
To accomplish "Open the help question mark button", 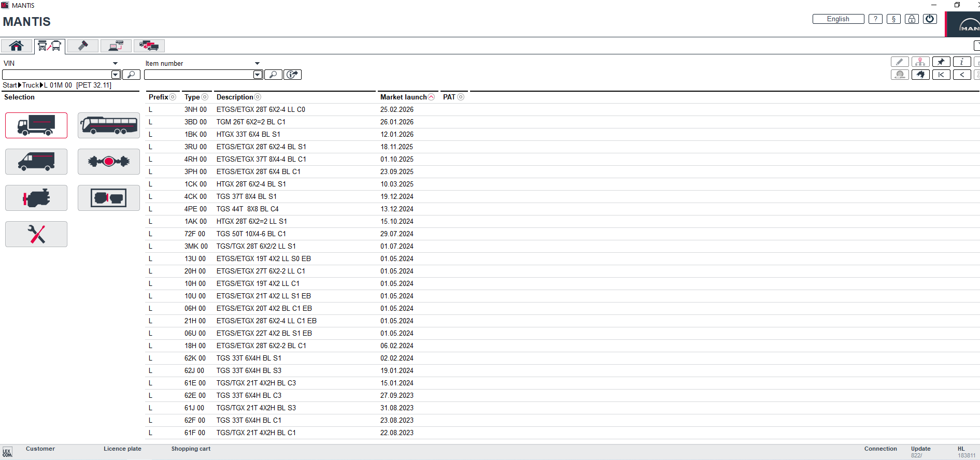I will tap(876, 19).
